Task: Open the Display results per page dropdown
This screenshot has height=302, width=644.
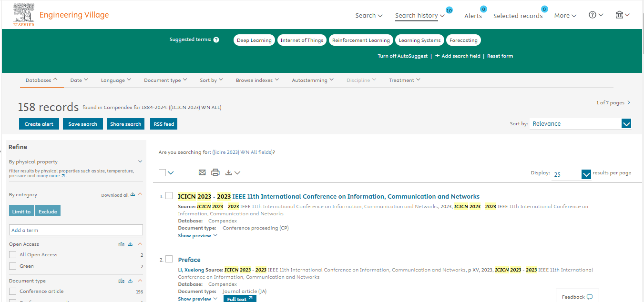Action: 572,174
